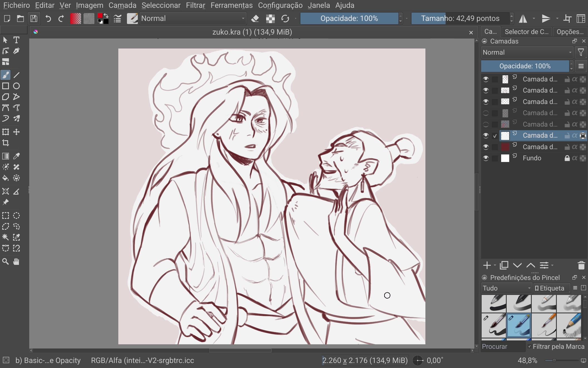This screenshot has height=368, width=588.
Task: Select the Measure tool
Action: (16, 191)
